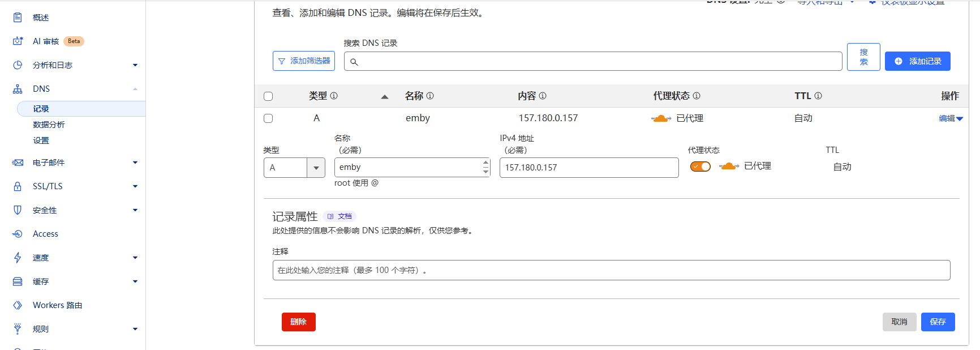Open 设置 under the DNS menu
The height and width of the screenshot is (350, 980).
tap(41, 140)
